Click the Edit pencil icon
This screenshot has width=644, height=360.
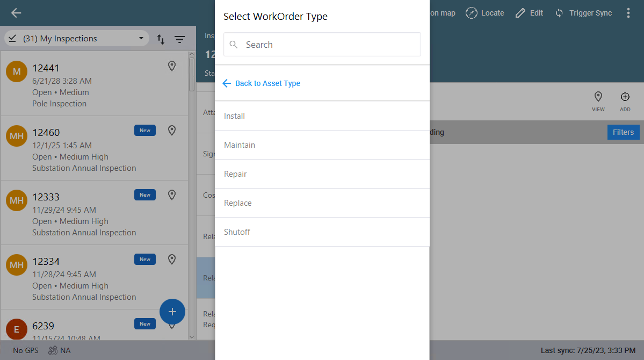(x=520, y=13)
